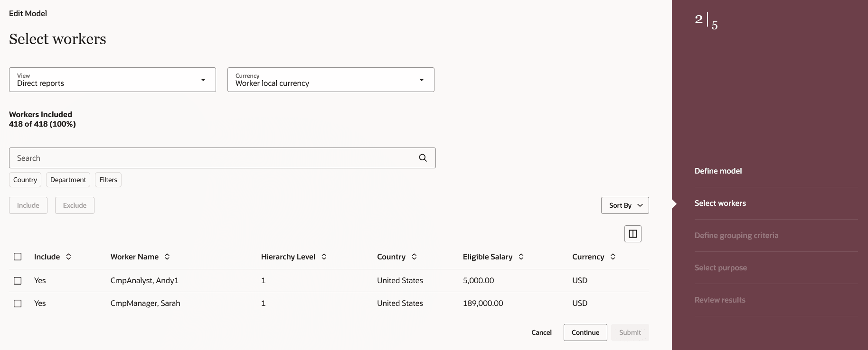The height and width of the screenshot is (350, 868).
Task: Tick checkbox for CmpAnalyst, Andy1 row
Action: coord(18,281)
